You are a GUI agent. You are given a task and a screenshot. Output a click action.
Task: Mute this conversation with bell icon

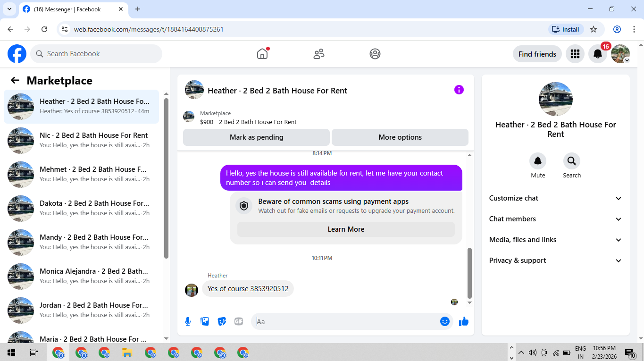538,161
